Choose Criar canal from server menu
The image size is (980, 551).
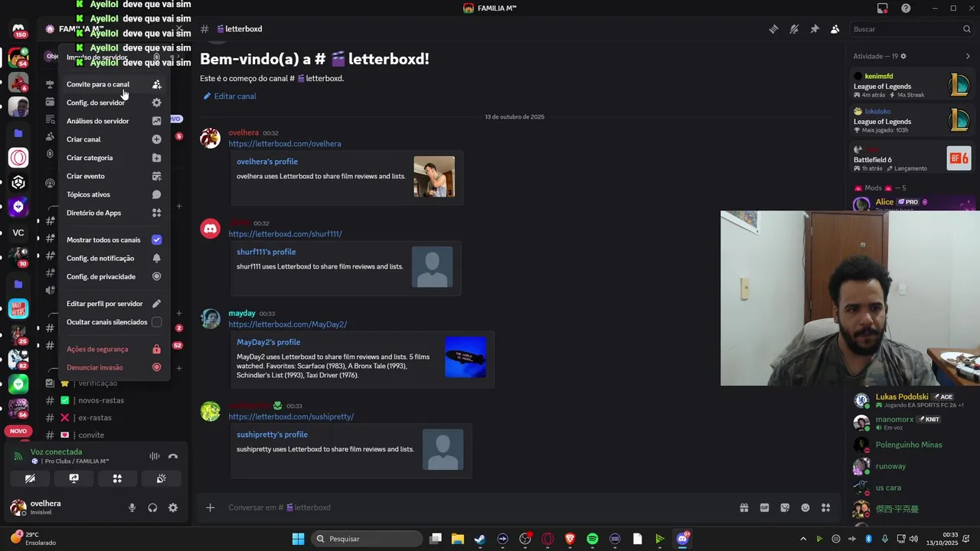113,139
